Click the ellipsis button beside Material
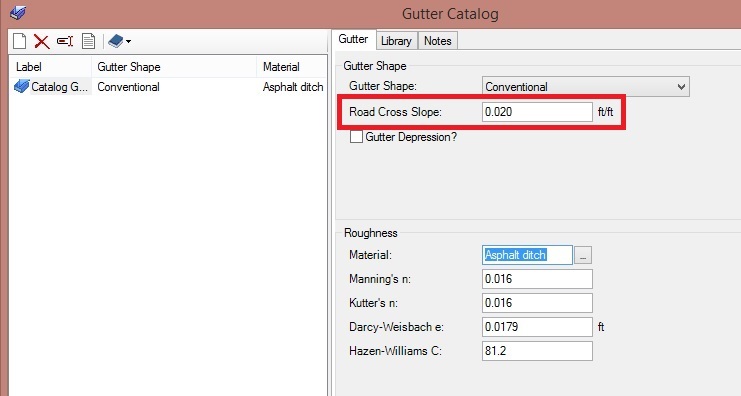The height and width of the screenshot is (396, 741). tap(583, 256)
